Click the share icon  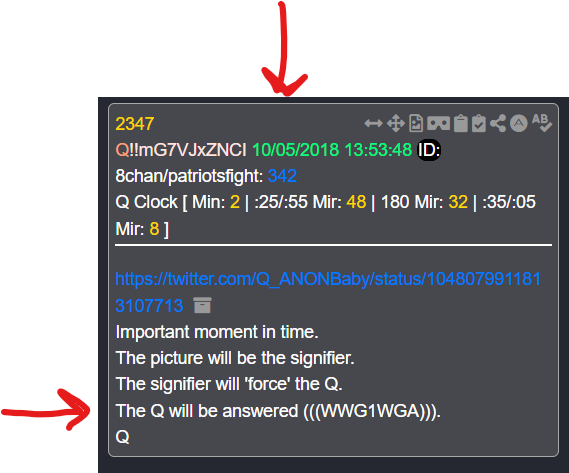click(498, 123)
